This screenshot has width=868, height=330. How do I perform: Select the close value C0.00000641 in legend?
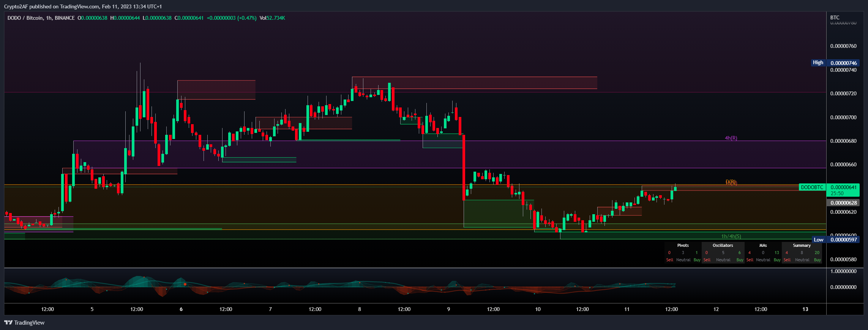pyautogui.click(x=189, y=18)
